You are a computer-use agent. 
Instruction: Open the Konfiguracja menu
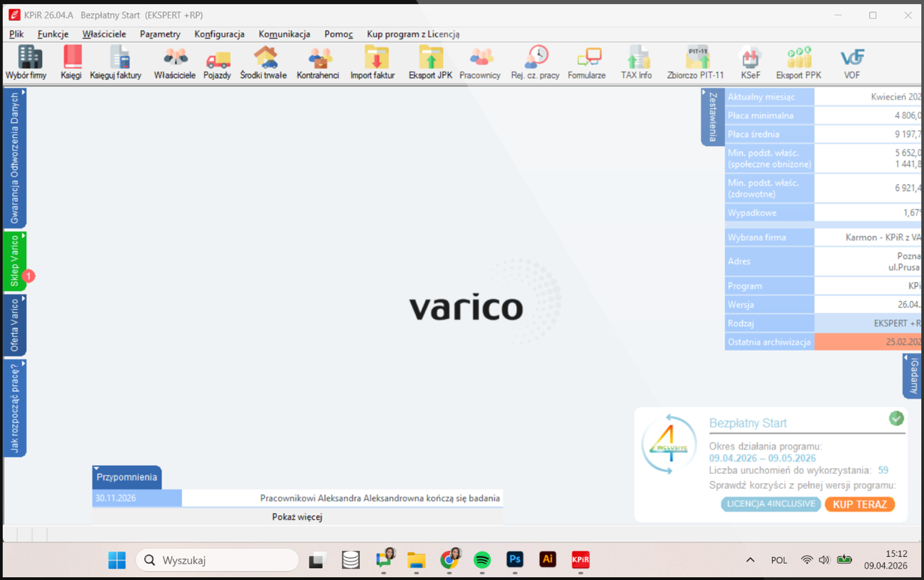point(220,34)
